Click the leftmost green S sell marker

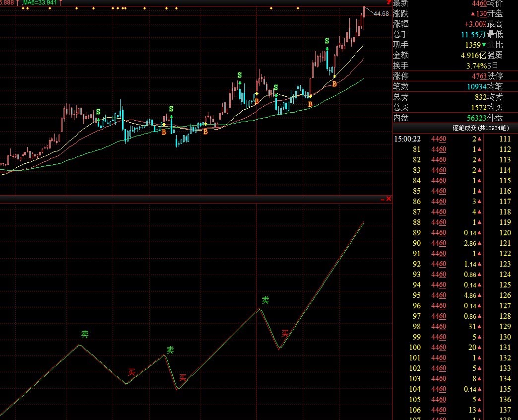(x=98, y=112)
